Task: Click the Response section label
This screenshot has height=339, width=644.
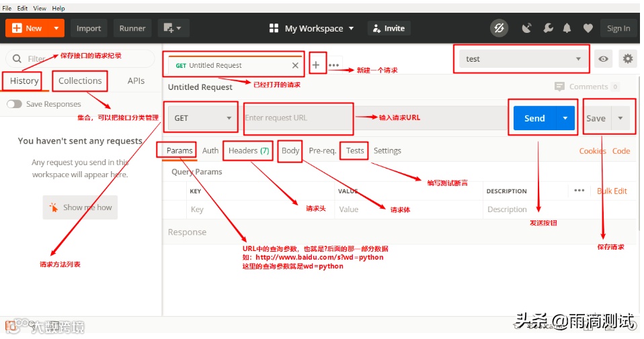Action: click(188, 232)
